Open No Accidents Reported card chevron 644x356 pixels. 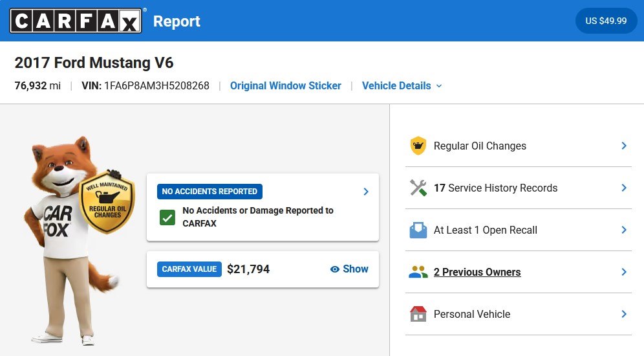point(366,192)
